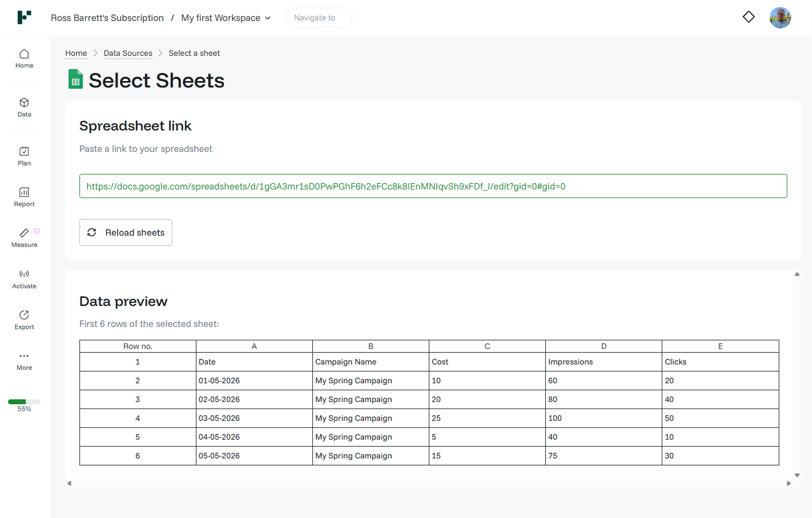Expand the My first Workspace dropdown
The height and width of the screenshot is (518, 812).
[226, 18]
